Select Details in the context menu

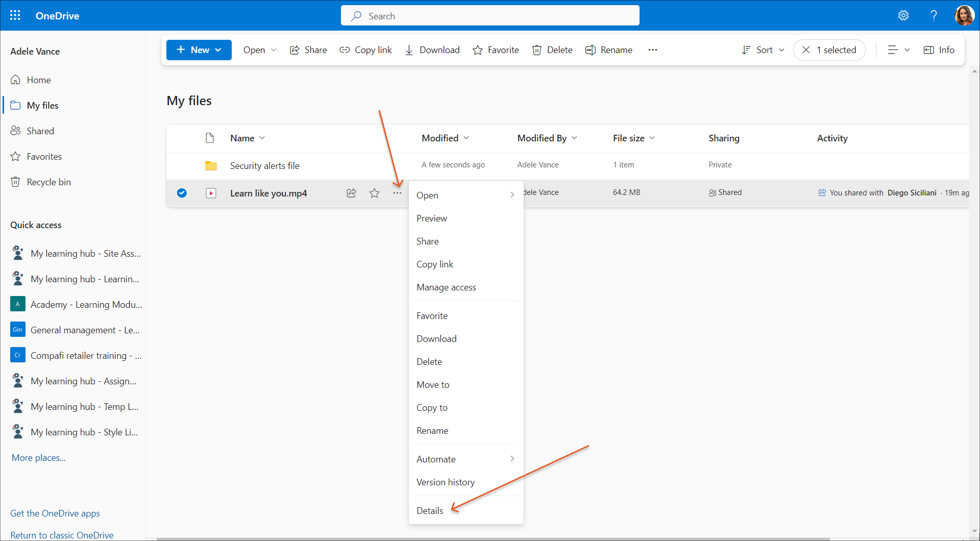[430, 510]
